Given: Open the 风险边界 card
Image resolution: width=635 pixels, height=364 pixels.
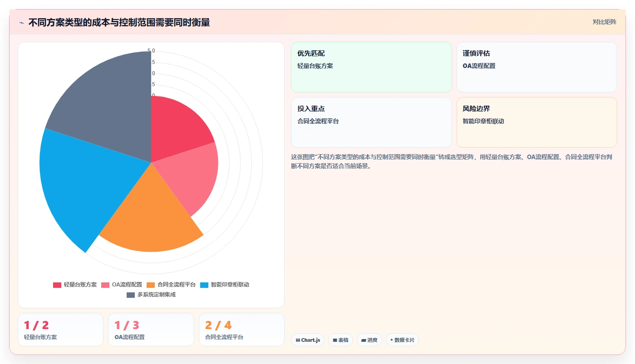Looking at the screenshot, I should click(x=537, y=122).
